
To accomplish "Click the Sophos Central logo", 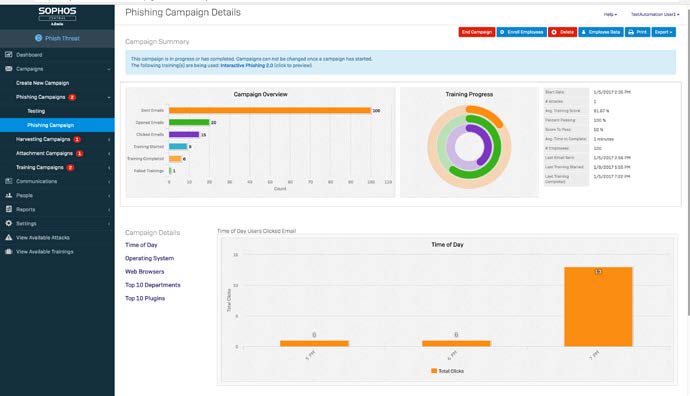I will tap(57, 16).
